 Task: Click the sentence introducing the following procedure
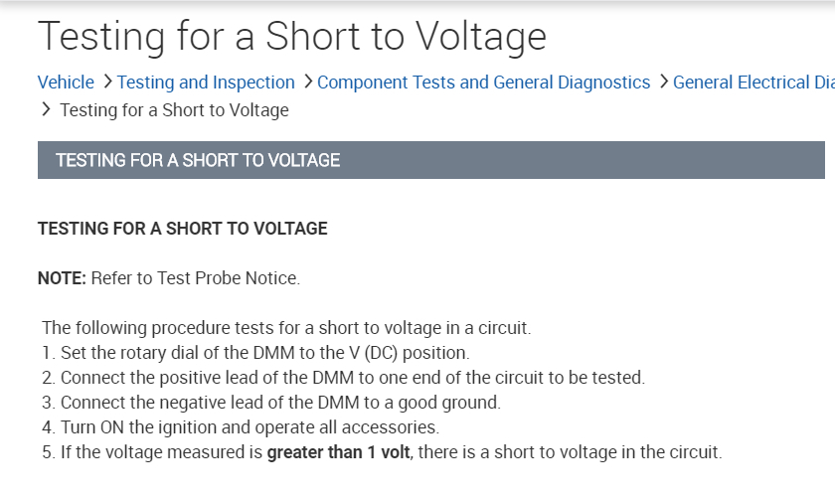(288, 328)
